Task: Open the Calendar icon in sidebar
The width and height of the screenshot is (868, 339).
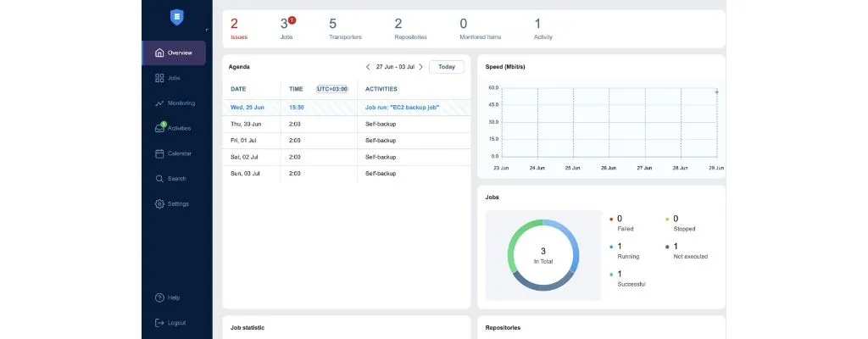Action: click(x=159, y=153)
